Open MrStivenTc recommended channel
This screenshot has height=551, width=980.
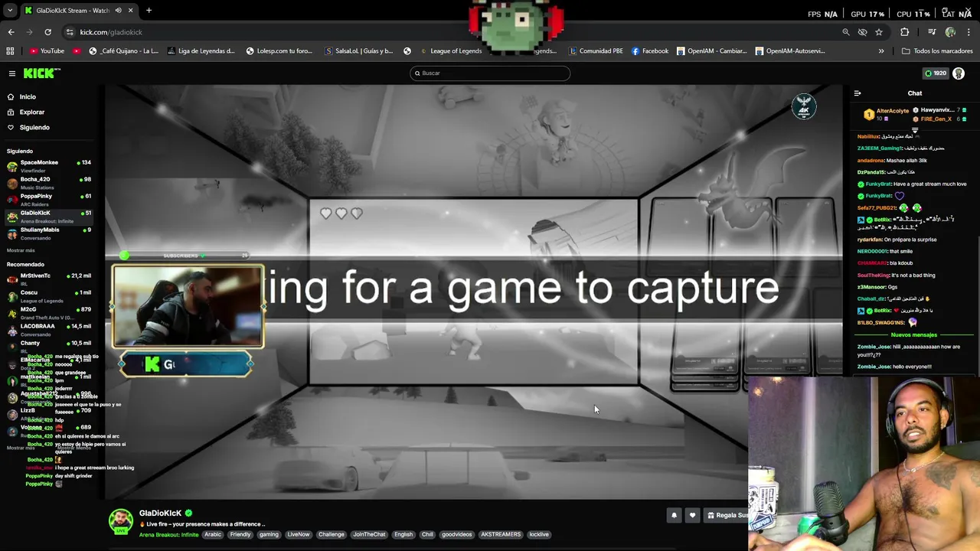(47, 279)
